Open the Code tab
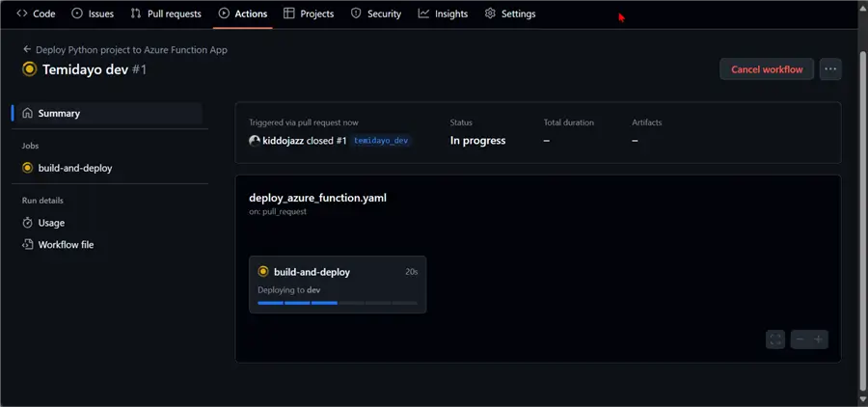Viewport: 868px width, 407px height. pos(36,14)
